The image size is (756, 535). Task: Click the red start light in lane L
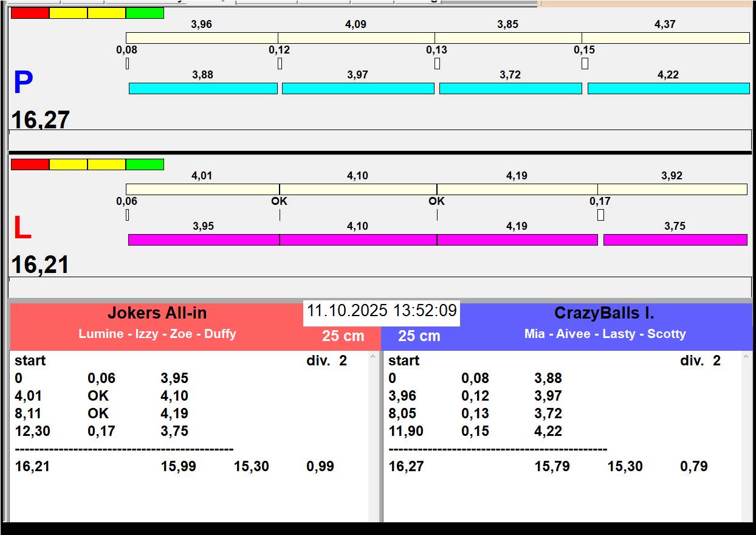30,164
